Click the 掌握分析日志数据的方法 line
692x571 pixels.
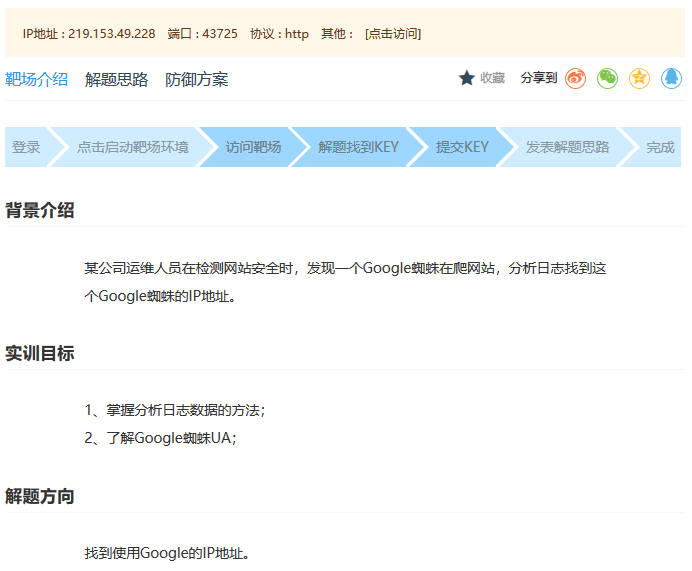tap(175, 410)
